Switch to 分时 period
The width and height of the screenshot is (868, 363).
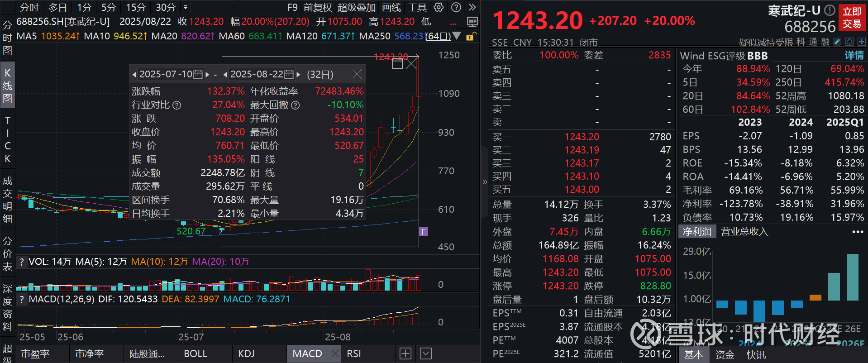pyautogui.click(x=29, y=7)
